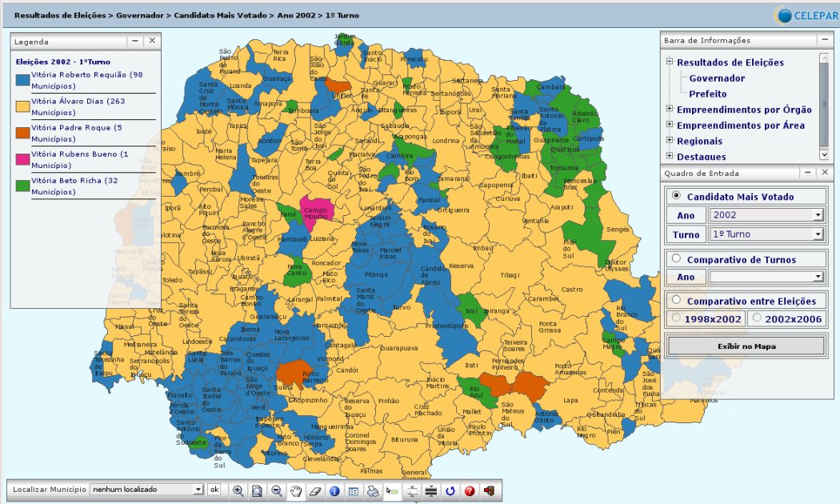
Task: Choose Comparativo de Turnos radio button
Action: [x=677, y=258]
